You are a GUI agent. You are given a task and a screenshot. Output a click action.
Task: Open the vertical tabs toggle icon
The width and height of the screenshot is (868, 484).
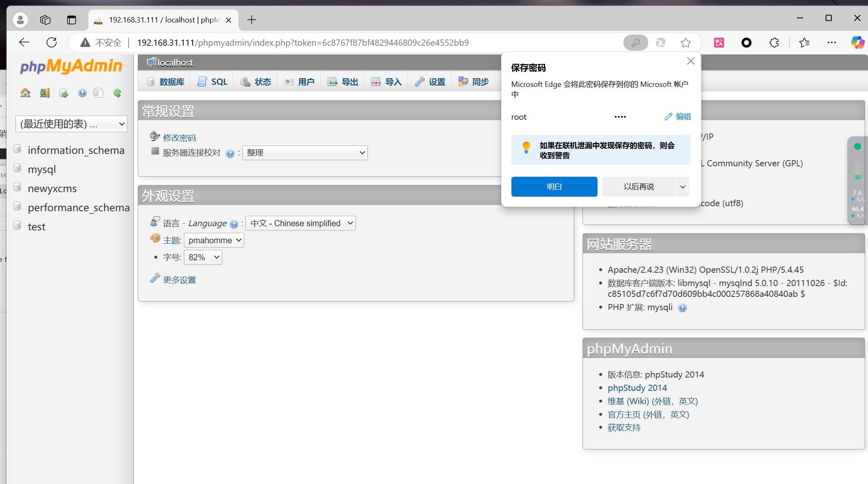click(72, 20)
